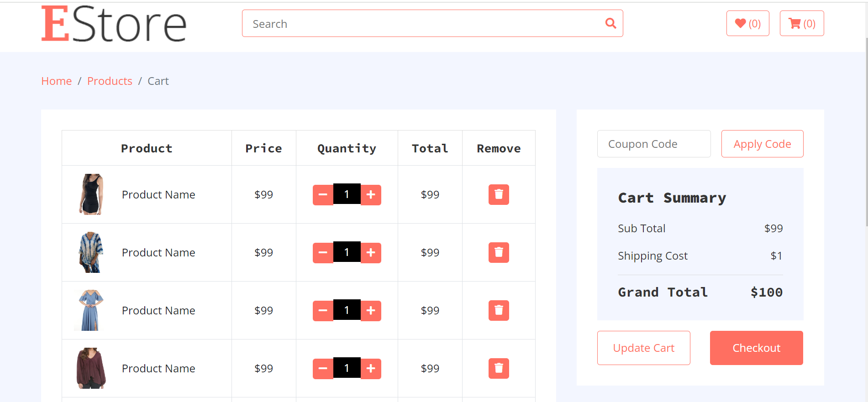Open the maroon blouse product thumbnail
This screenshot has height=402, width=868.
point(91,368)
